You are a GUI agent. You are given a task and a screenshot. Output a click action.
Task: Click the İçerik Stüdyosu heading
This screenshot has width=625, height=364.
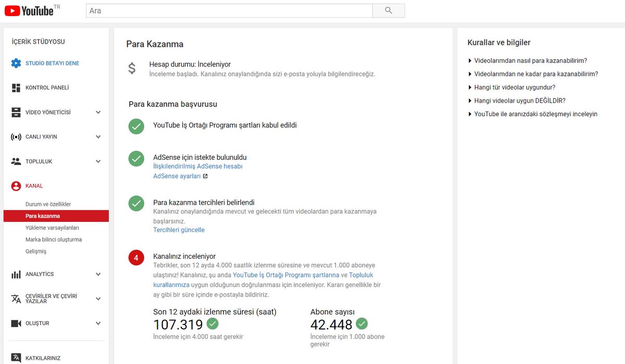[x=39, y=42]
